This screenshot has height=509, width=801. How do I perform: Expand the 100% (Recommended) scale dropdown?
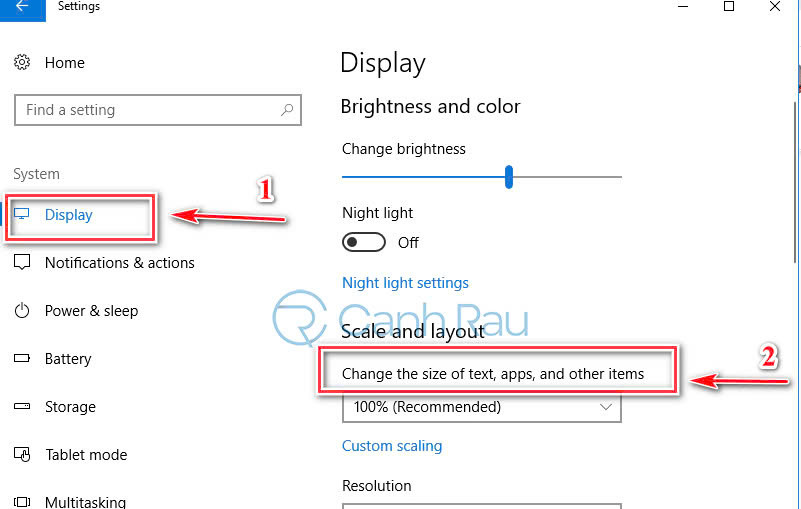tap(481, 407)
